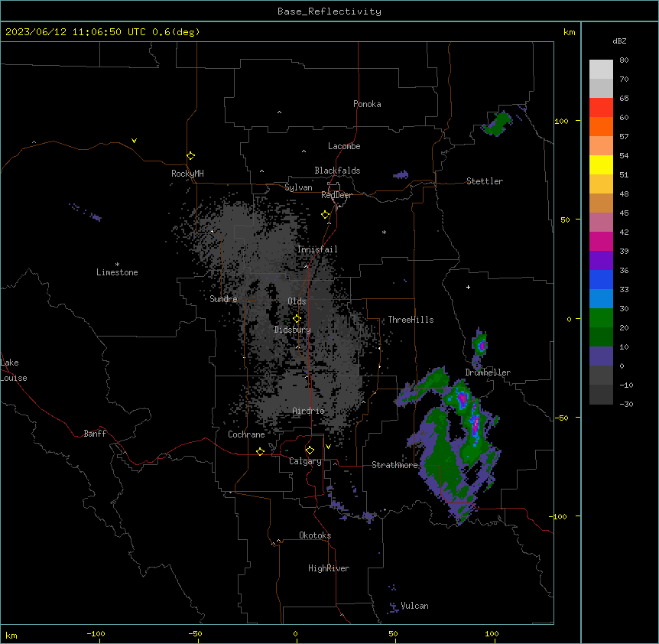Click the Stettler city label
The image size is (659, 644).
pyautogui.click(x=485, y=181)
